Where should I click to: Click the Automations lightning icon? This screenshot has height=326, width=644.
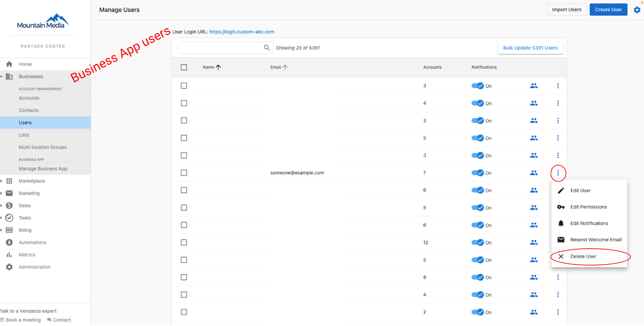(x=9, y=242)
